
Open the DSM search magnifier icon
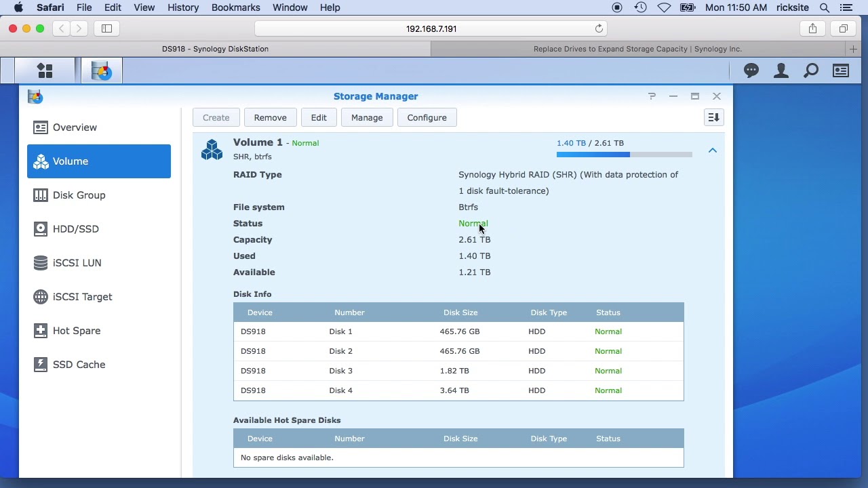click(x=811, y=70)
